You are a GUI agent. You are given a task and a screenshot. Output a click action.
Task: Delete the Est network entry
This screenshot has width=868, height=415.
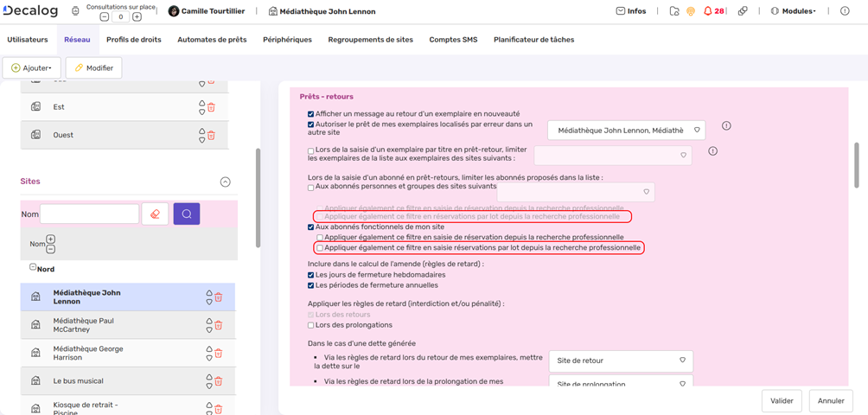pos(211,107)
